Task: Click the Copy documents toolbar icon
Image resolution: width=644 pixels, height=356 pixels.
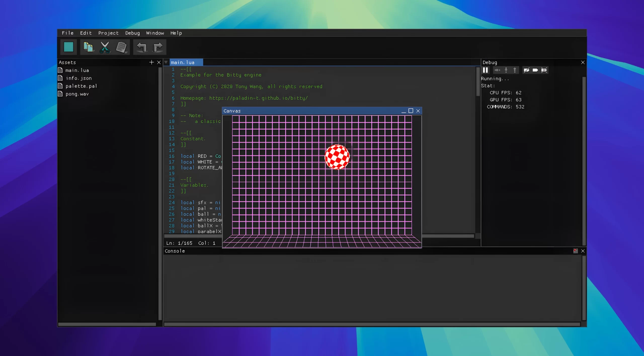Action: (88, 47)
